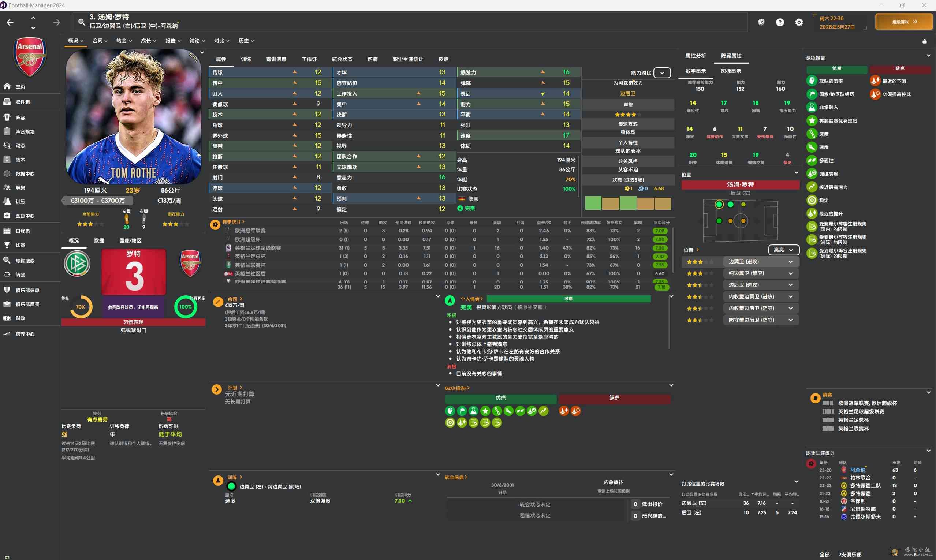This screenshot has width=936, height=560.
Task: Open the GZ小报告1 link
Action: 457,388
